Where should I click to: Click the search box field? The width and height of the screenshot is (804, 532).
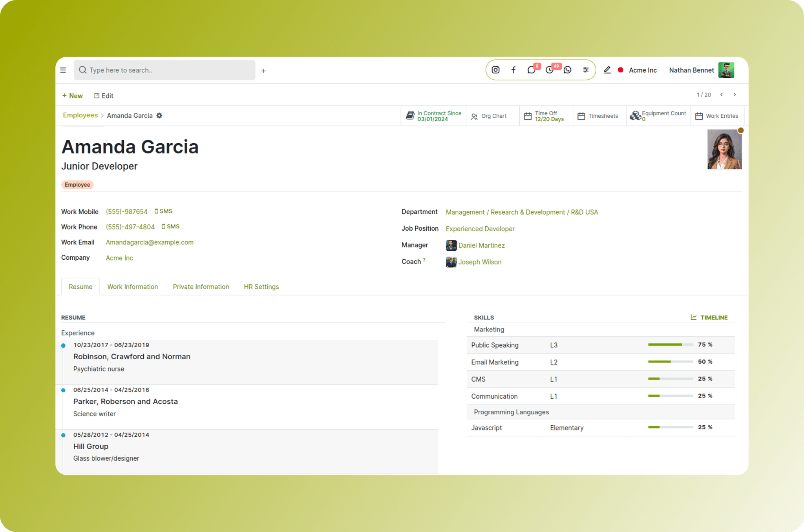point(164,70)
